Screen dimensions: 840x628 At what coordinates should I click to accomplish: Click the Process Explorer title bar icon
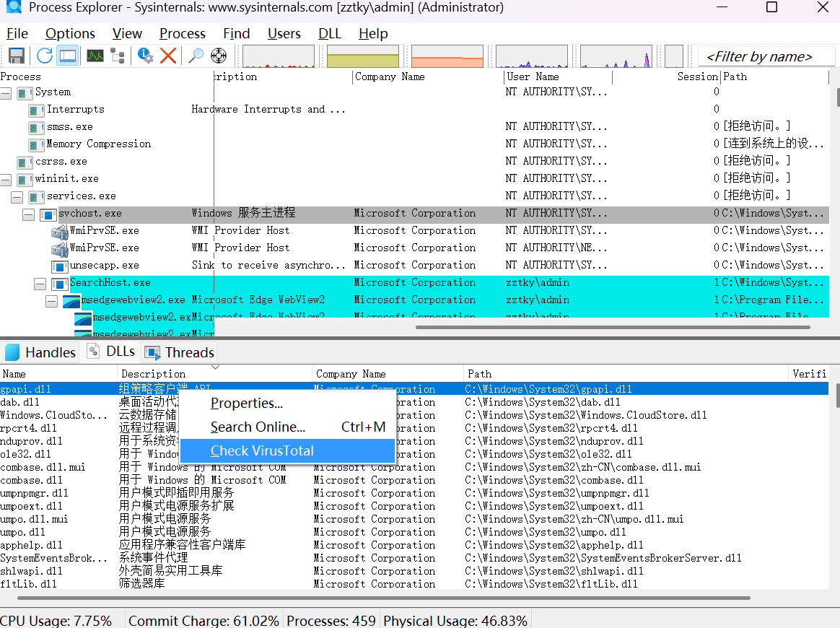pyautogui.click(x=14, y=7)
